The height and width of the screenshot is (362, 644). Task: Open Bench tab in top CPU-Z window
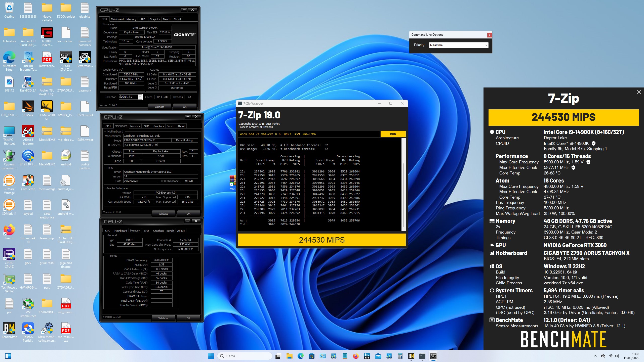(167, 19)
